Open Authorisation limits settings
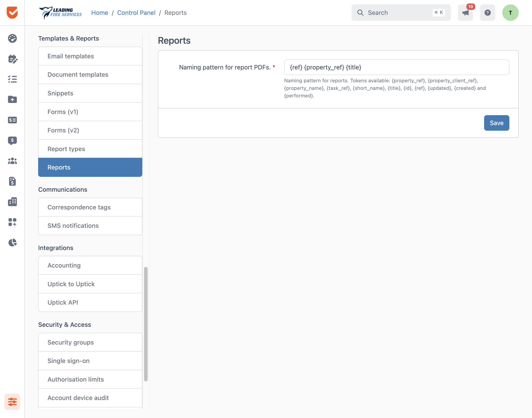Screen dimensions: 532x418 click(x=90, y=379)
